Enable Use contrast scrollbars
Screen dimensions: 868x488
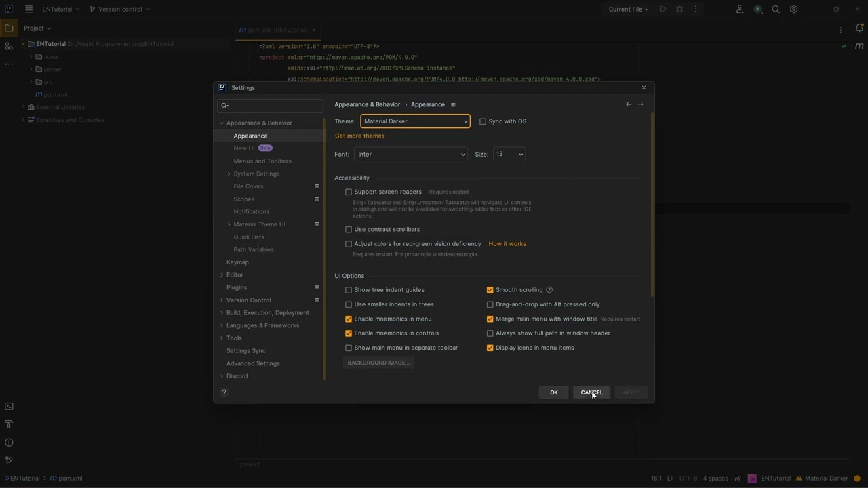pyautogui.click(x=349, y=230)
